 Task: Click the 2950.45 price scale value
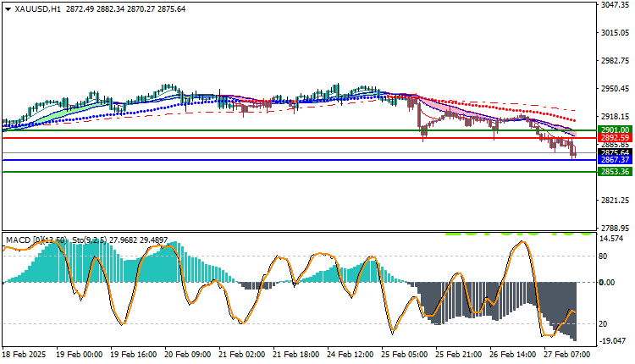(x=615, y=88)
